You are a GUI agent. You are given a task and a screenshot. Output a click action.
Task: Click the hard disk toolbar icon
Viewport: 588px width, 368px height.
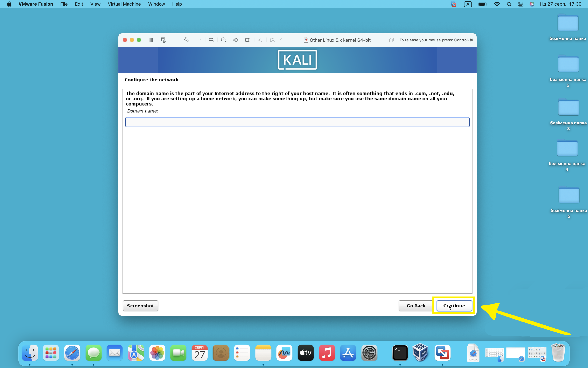click(x=211, y=40)
